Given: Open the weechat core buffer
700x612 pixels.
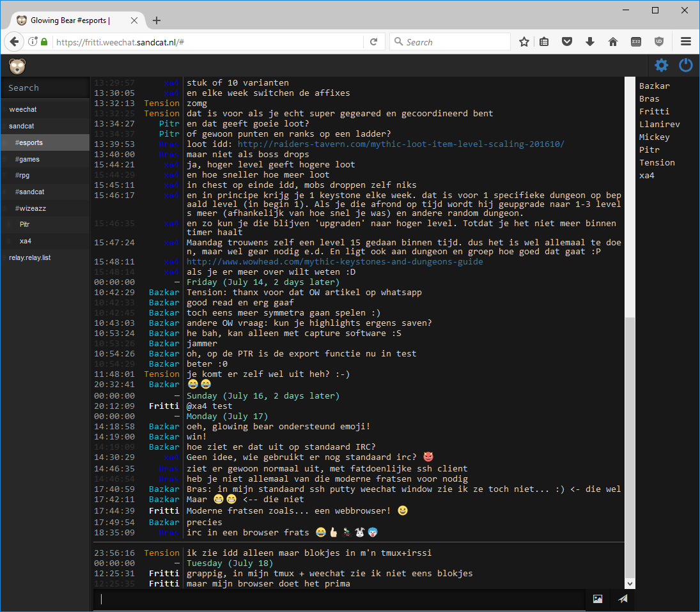Looking at the screenshot, I should pos(23,109).
